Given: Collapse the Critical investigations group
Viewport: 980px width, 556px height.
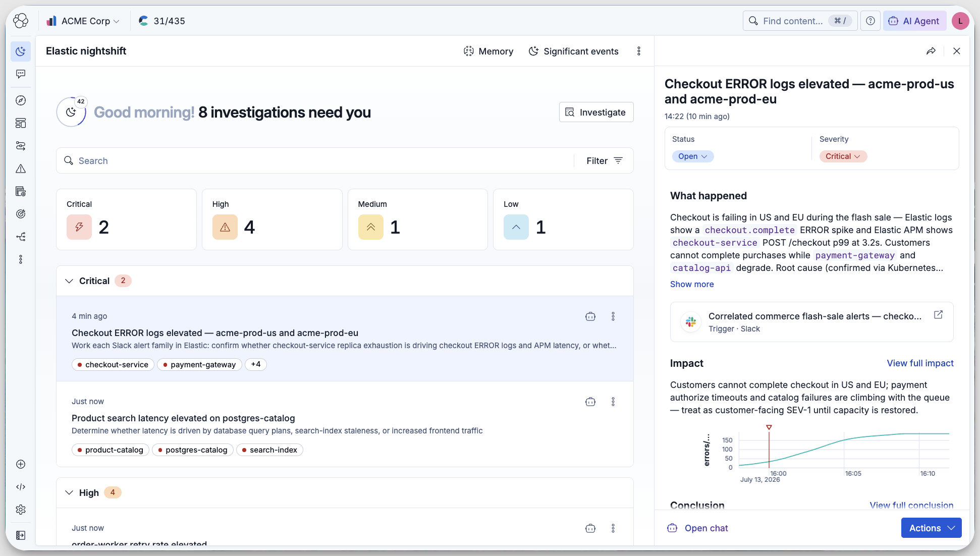Looking at the screenshot, I should [69, 281].
